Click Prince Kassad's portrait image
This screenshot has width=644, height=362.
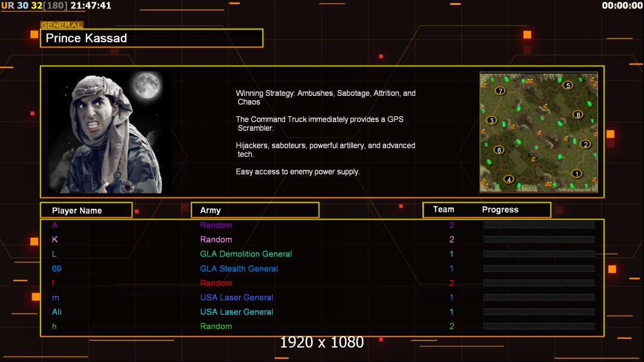click(110, 132)
